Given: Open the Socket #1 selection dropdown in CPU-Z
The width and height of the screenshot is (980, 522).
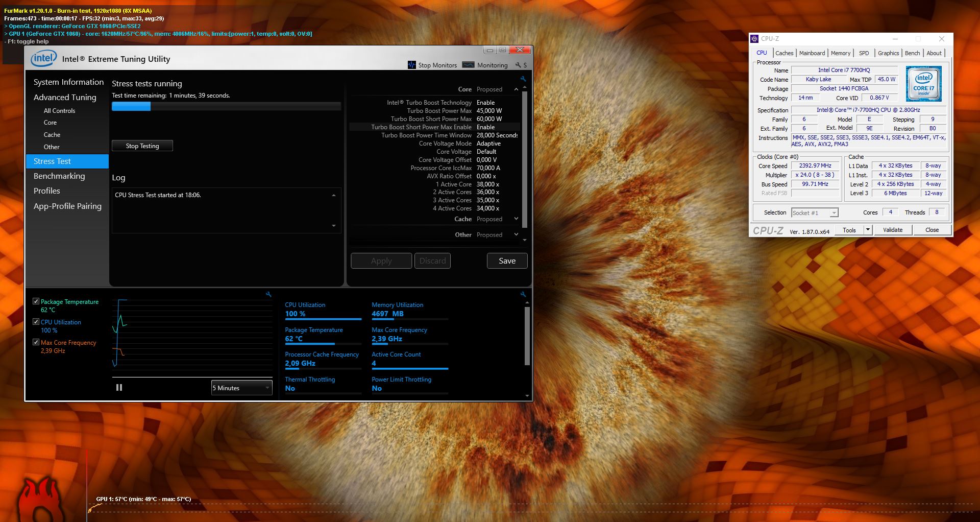Looking at the screenshot, I should coord(815,213).
